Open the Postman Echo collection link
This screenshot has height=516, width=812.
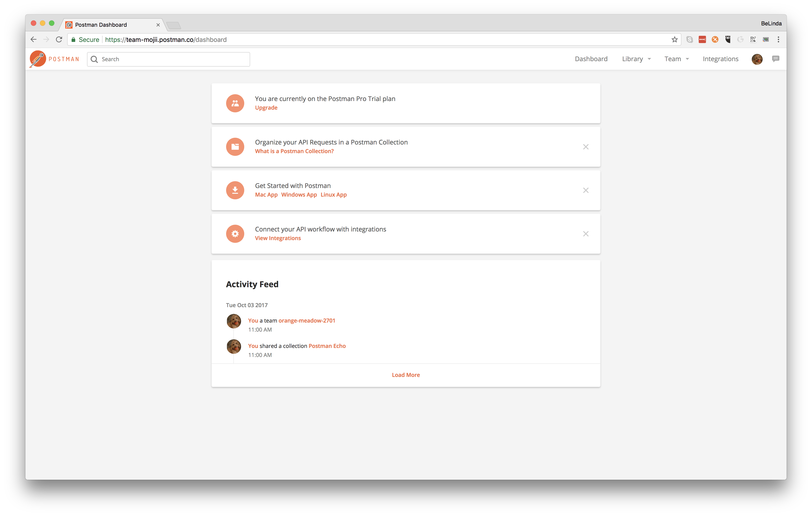pyautogui.click(x=327, y=346)
